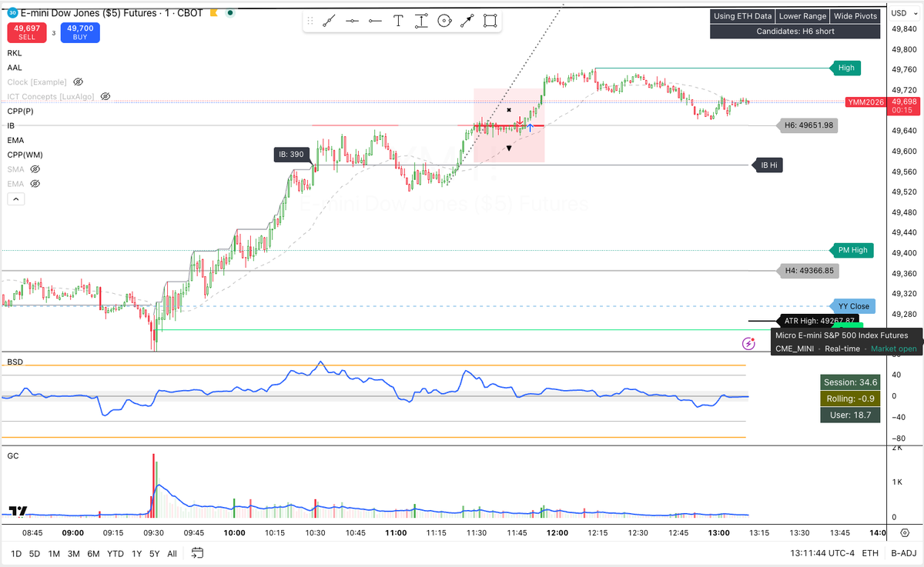This screenshot has width=924, height=567.
Task: Switch to the YTD range
Action: click(x=115, y=553)
